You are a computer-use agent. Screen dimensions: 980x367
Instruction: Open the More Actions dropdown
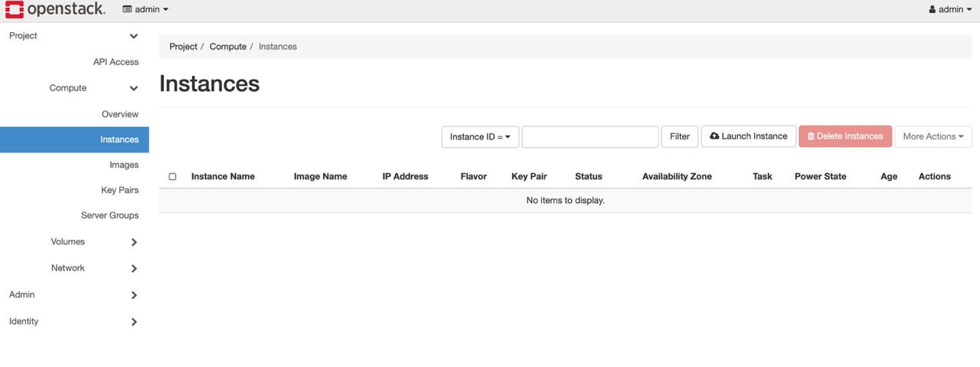point(933,137)
